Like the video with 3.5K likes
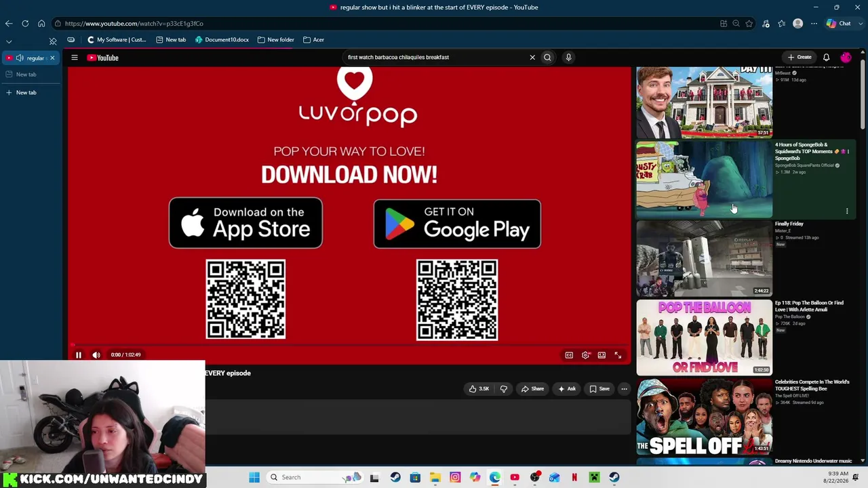 pos(479,388)
